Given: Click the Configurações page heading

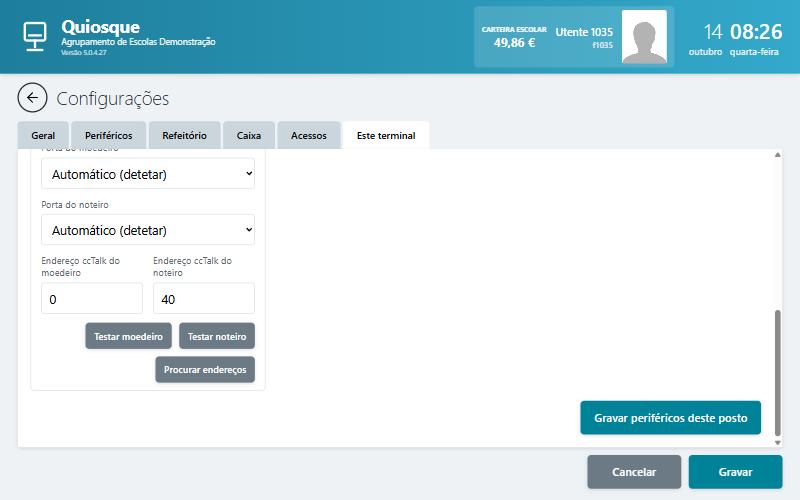Looking at the screenshot, I should [112, 98].
